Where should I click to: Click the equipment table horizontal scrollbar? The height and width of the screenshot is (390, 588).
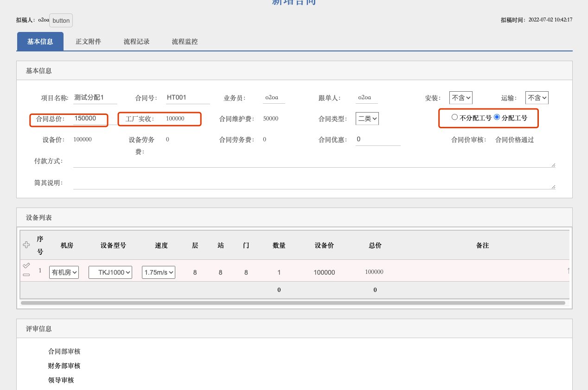tap(293, 303)
